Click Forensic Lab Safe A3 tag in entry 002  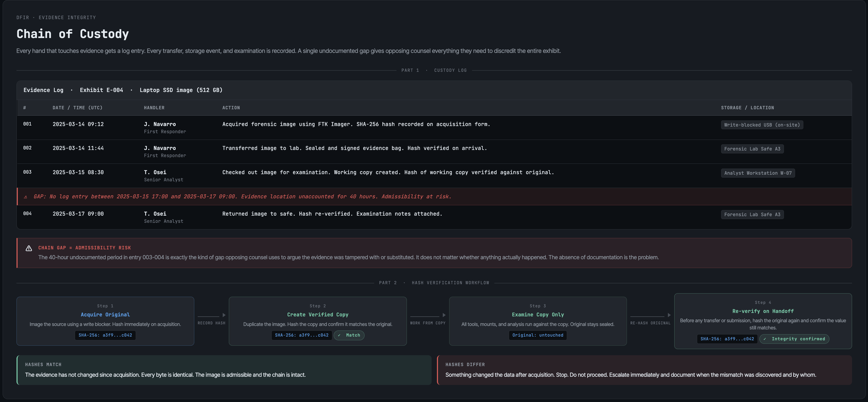pos(752,149)
